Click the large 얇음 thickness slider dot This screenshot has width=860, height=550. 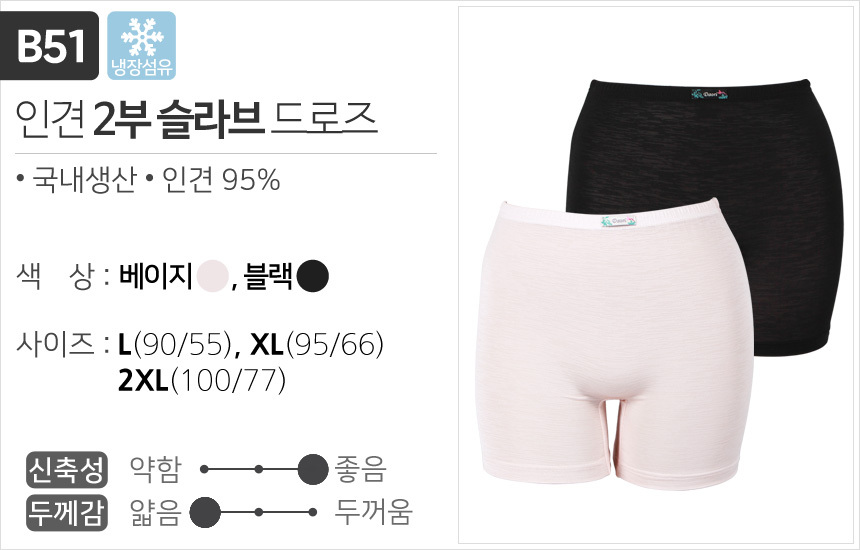205,512
